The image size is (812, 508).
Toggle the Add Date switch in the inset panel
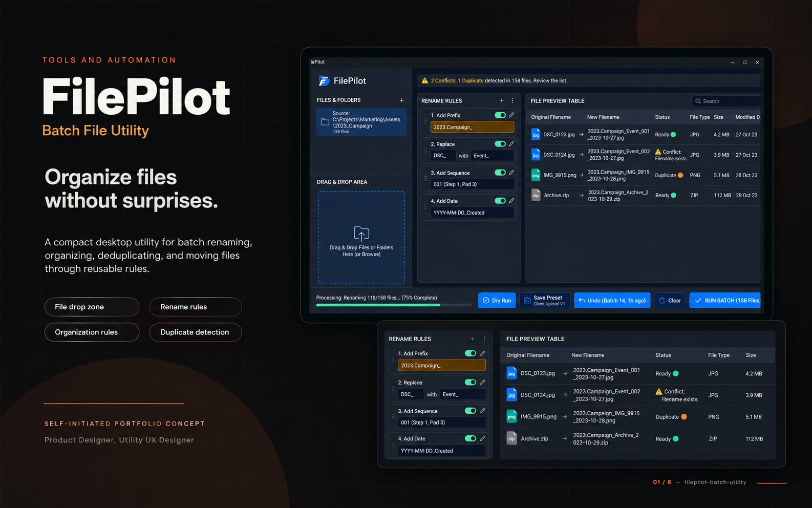pos(471,438)
